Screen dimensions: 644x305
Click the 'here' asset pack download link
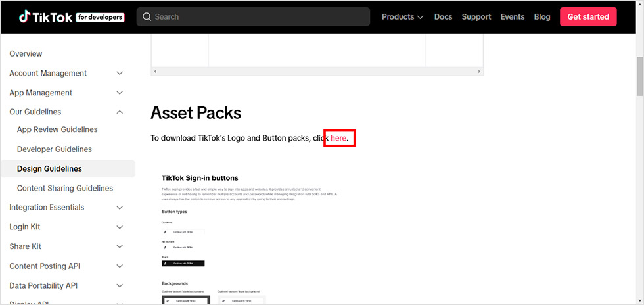pyautogui.click(x=338, y=138)
